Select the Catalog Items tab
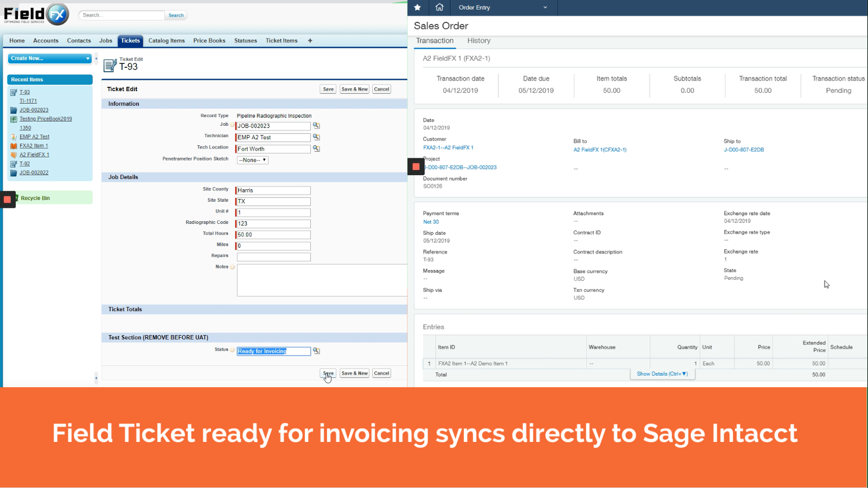 click(x=167, y=41)
